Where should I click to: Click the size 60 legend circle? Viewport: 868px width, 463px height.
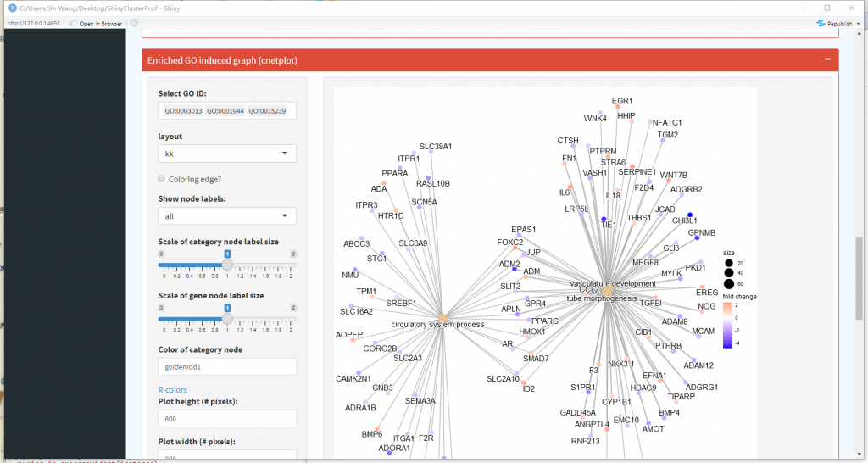728,283
